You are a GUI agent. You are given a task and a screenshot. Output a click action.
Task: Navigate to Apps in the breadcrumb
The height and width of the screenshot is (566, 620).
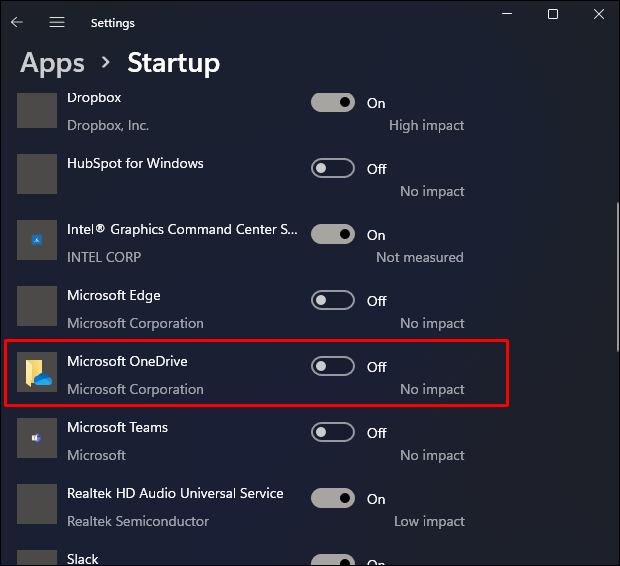pyautogui.click(x=52, y=63)
